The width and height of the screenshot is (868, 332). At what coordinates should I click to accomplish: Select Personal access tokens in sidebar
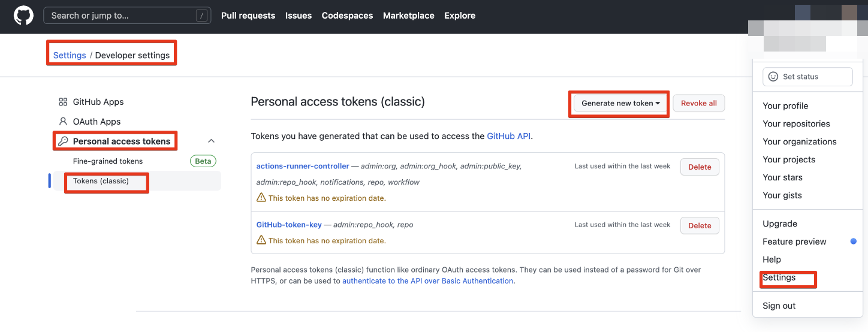click(x=122, y=141)
